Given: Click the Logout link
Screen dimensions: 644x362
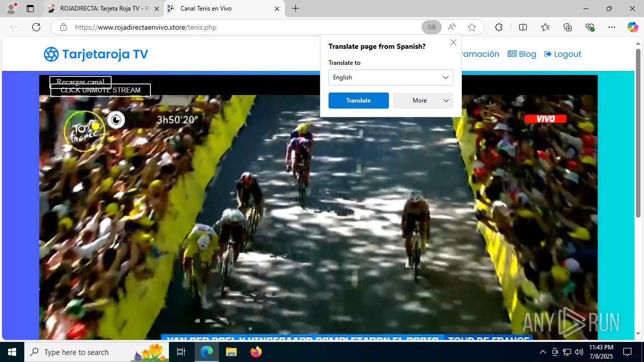Looking at the screenshot, I should 562,54.
